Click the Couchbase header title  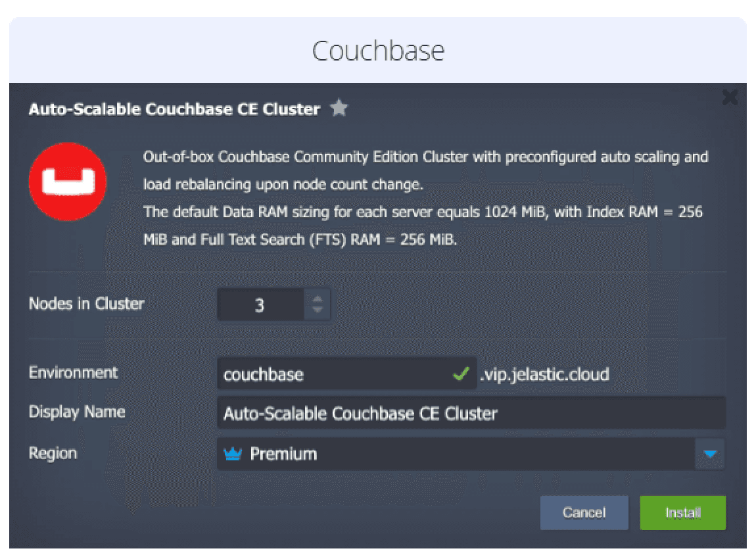point(378,51)
